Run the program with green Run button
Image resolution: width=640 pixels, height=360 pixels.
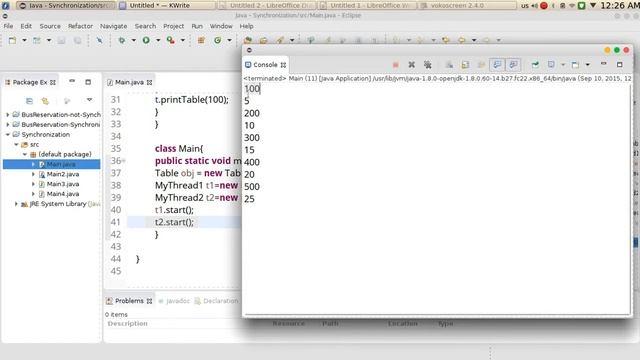tap(146, 40)
